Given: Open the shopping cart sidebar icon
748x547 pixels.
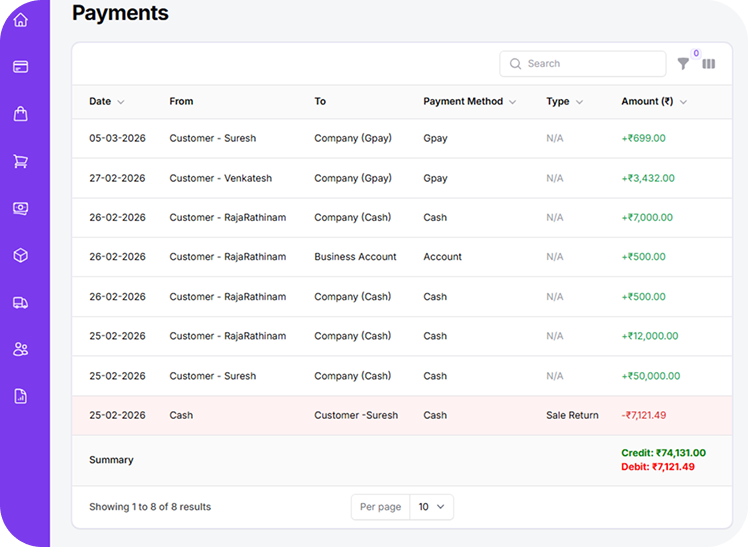Looking at the screenshot, I should pos(21,161).
